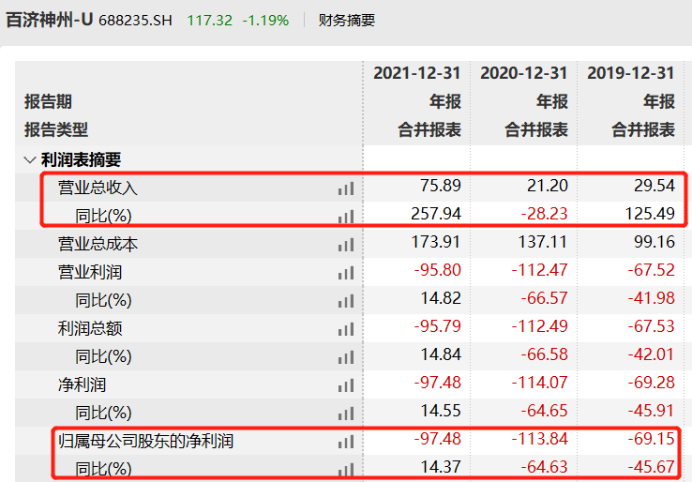Screen dimensions: 692x482
Task: Select the 归属母公司股东的净利润 row label
Action: 146,441
